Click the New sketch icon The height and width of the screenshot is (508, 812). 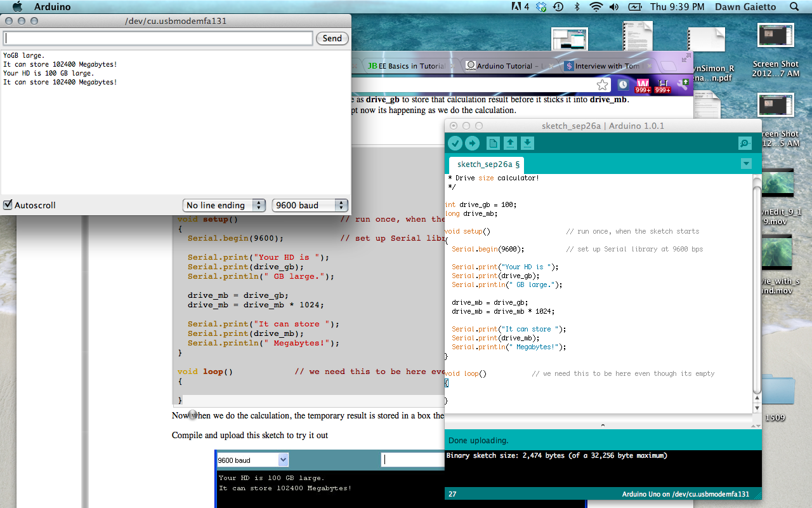tap(493, 144)
